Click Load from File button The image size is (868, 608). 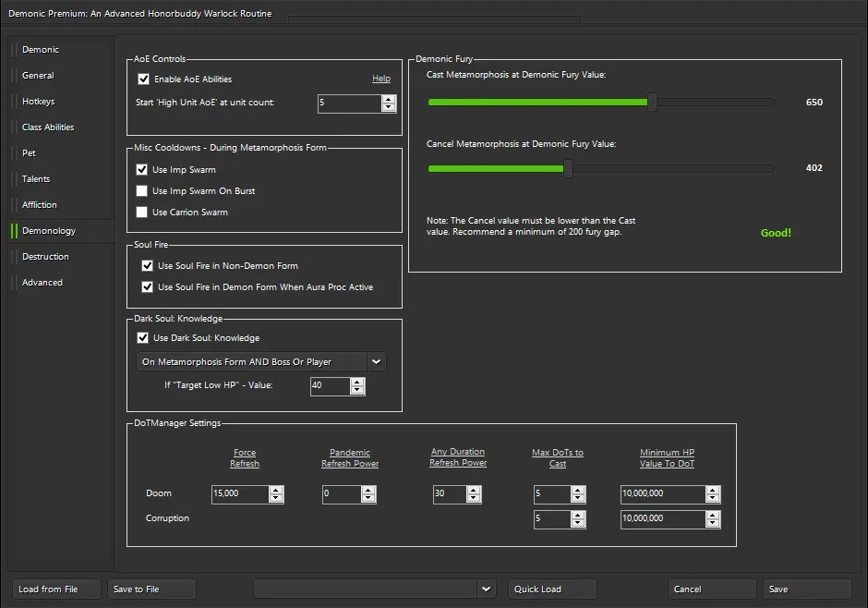pyautogui.click(x=57, y=590)
